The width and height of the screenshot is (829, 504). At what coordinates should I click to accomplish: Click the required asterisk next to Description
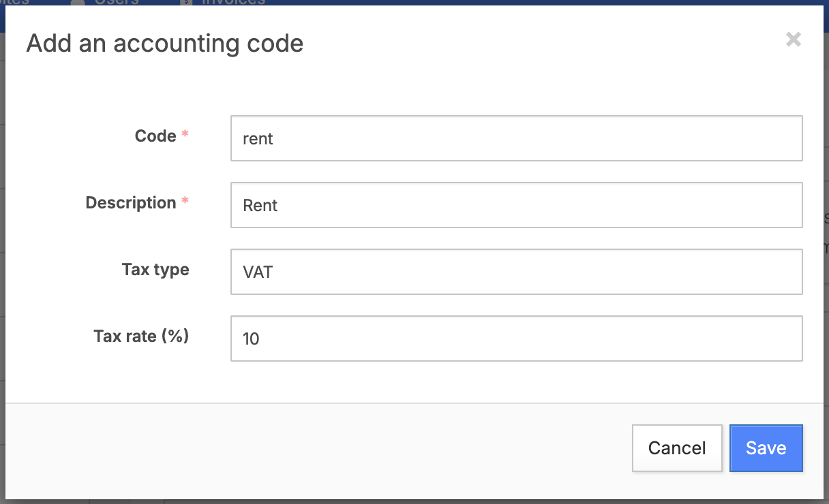point(185,203)
